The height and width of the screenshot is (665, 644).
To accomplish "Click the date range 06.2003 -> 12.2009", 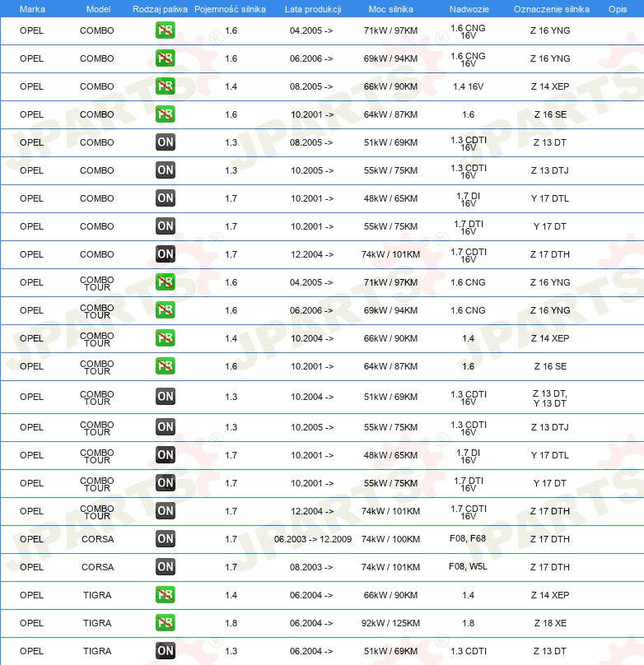I will click(x=313, y=539).
